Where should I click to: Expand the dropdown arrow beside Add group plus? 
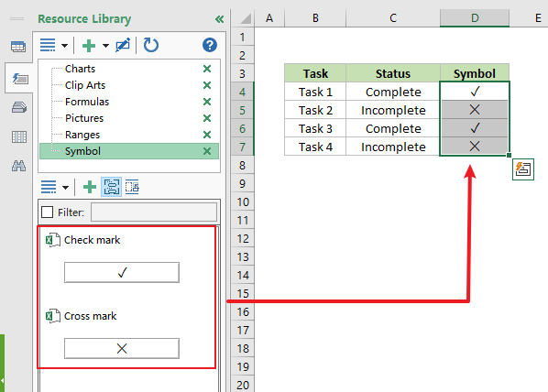coord(105,46)
